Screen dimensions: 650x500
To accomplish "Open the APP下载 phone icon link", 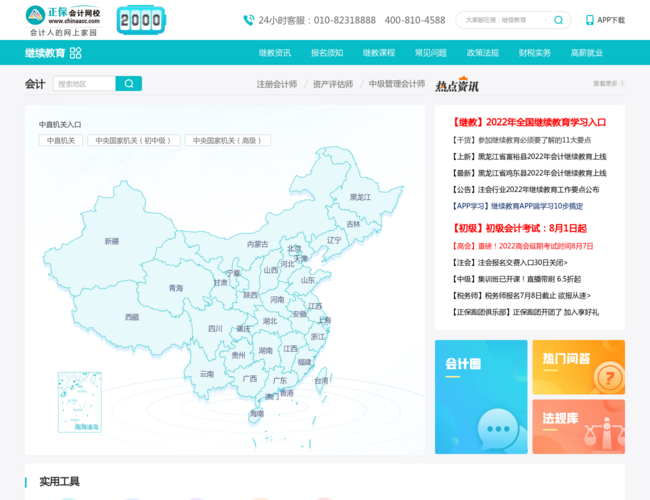I will [604, 19].
